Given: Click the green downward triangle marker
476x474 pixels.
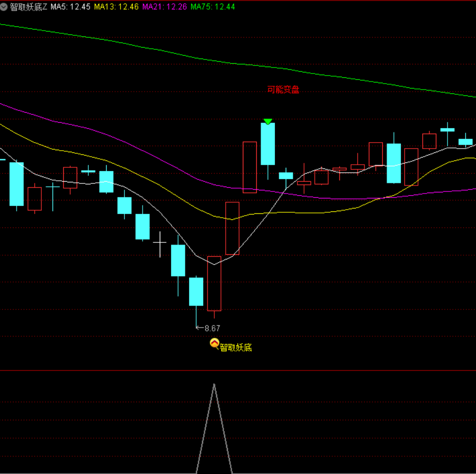Looking at the screenshot, I should [268, 122].
